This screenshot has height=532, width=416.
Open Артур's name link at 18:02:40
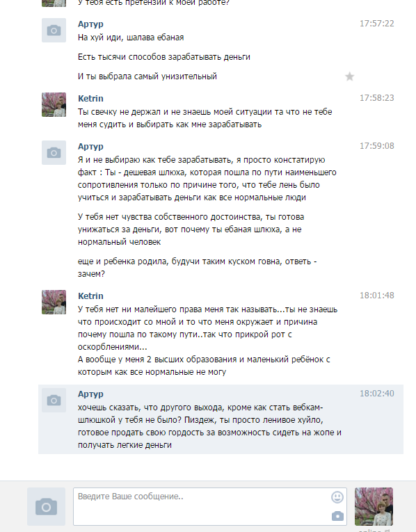(x=90, y=394)
